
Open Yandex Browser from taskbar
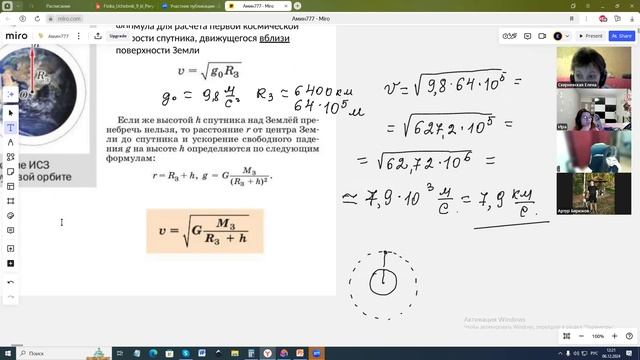pyautogui.click(x=267, y=353)
